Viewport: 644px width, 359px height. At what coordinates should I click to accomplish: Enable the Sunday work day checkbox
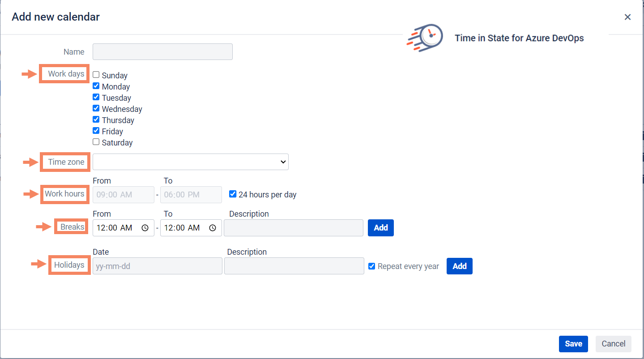tap(96, 74)
